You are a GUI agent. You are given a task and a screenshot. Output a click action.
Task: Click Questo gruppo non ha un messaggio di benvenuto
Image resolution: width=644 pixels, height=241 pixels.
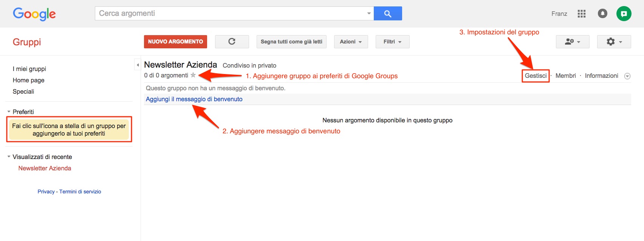tap(216, 88)
